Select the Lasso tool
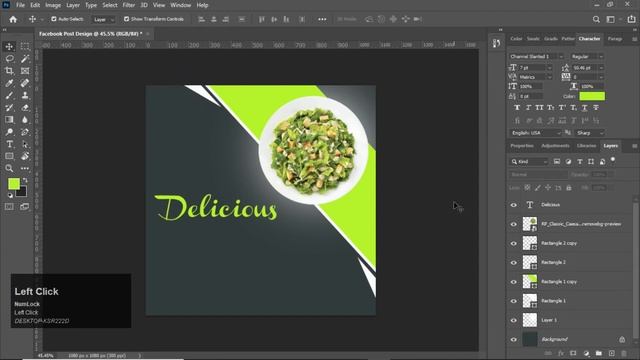This screenshot has width=640, height=360. point(9,58)
